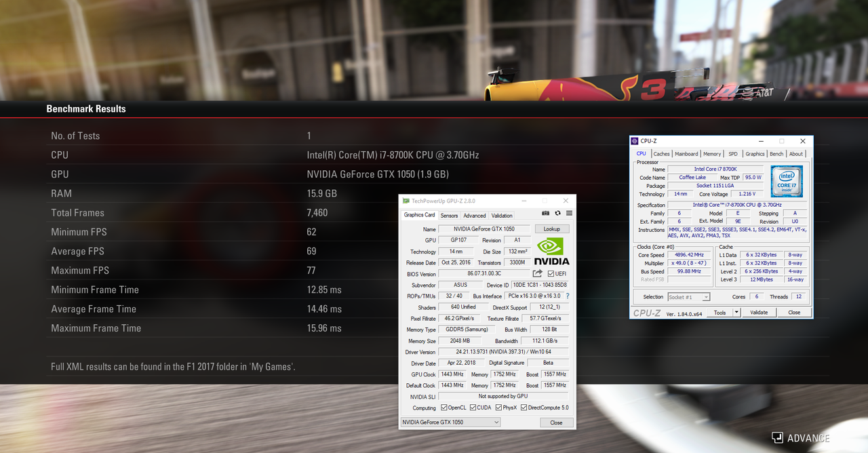Click ADVANCE in the benchmark screen
The height and width of the screenshot is (453, 868).
pyautogui.click(x=808, y=438)
